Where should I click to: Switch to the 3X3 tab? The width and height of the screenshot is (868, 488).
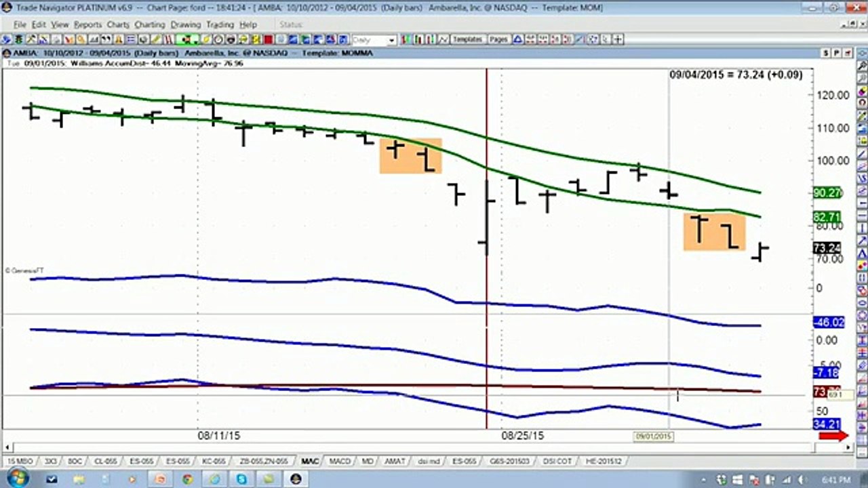click(x=50, y=461)
